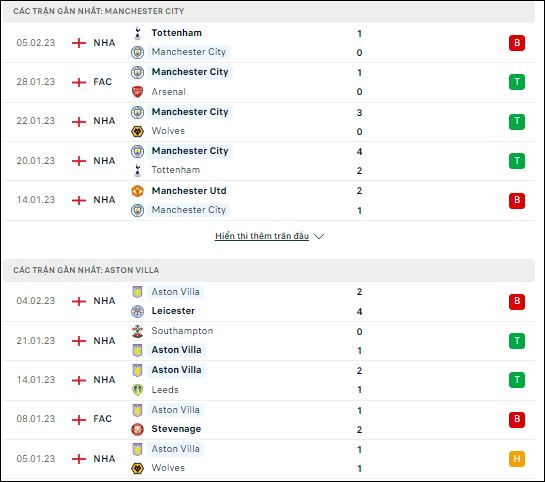Open the Manchester City vs Wolves match row

(x=269, y=122)
